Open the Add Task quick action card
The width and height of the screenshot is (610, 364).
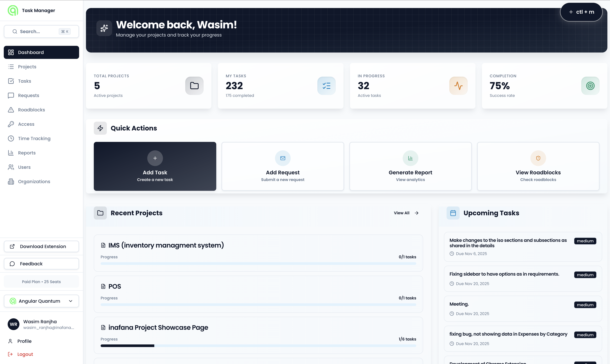(x=155, y=166)
